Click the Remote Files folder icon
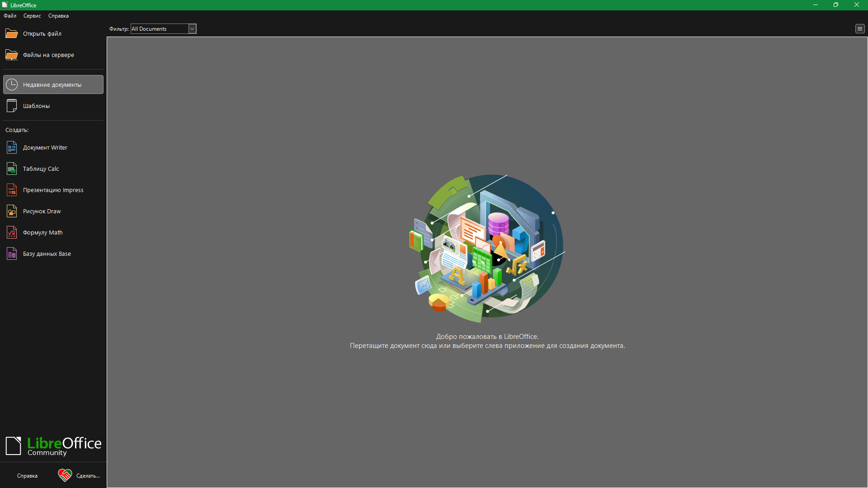This screenshot has height=488, width=868. click(x=11, y=55)
